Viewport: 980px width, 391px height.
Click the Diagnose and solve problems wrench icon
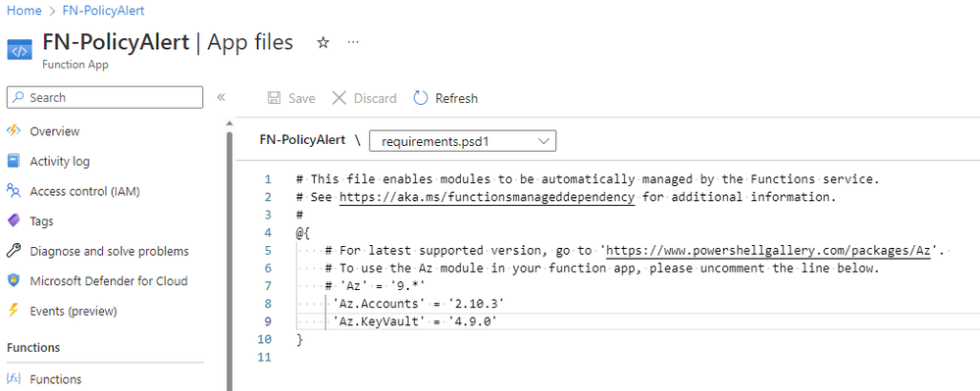click(13, 251)
